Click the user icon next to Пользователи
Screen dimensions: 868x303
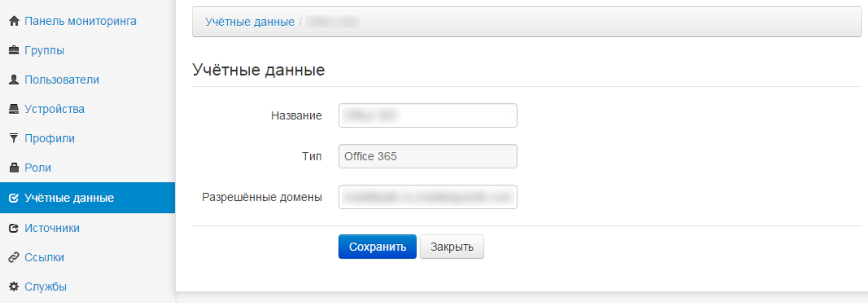[x=14, y=80]
